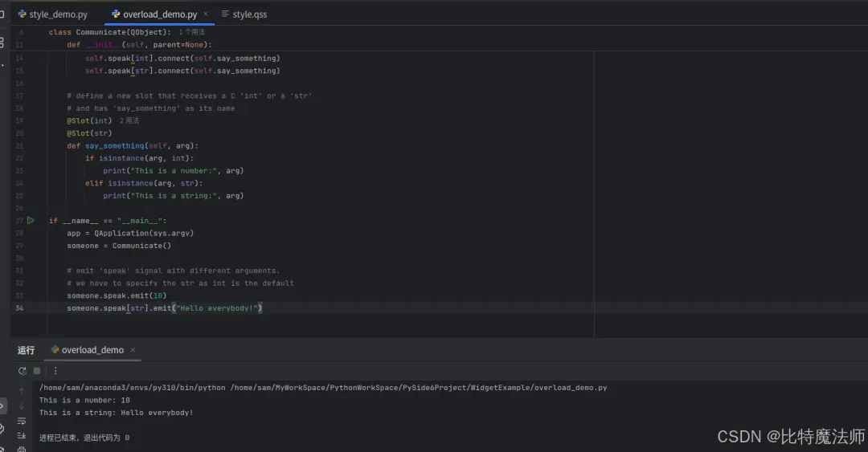The height and width of the screenshot is (452, 868).
Task: Click gutter line number 34
Action: [x=19, y=308]
